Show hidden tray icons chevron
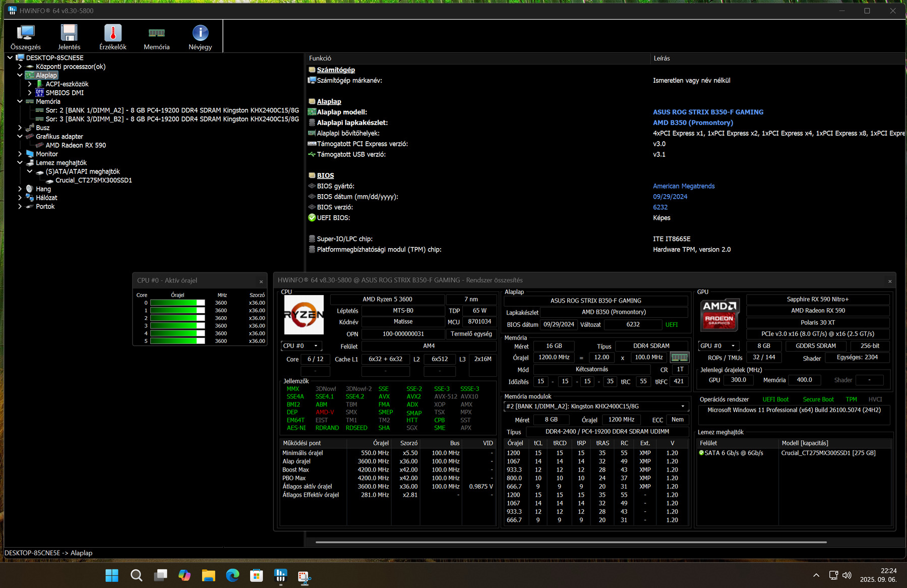 click(x=816, y=575)
